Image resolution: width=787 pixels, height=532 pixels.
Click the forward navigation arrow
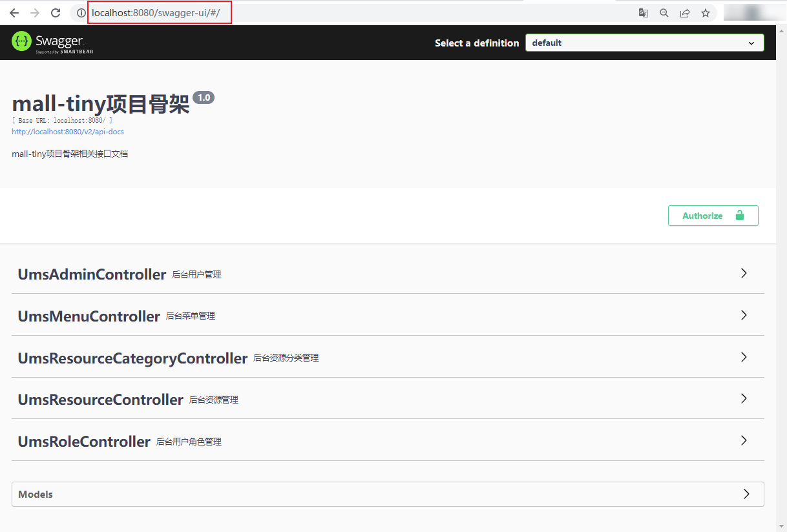pyautogui.click(x=34, y=12)
